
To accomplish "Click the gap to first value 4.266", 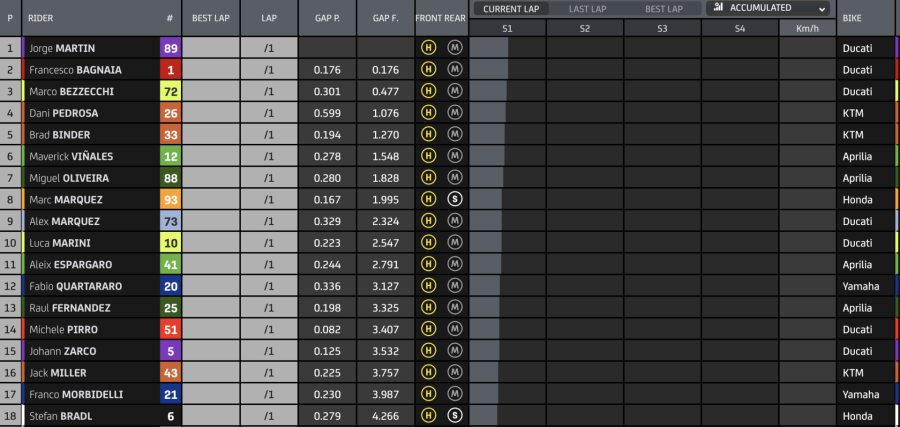I will [385, 416].
